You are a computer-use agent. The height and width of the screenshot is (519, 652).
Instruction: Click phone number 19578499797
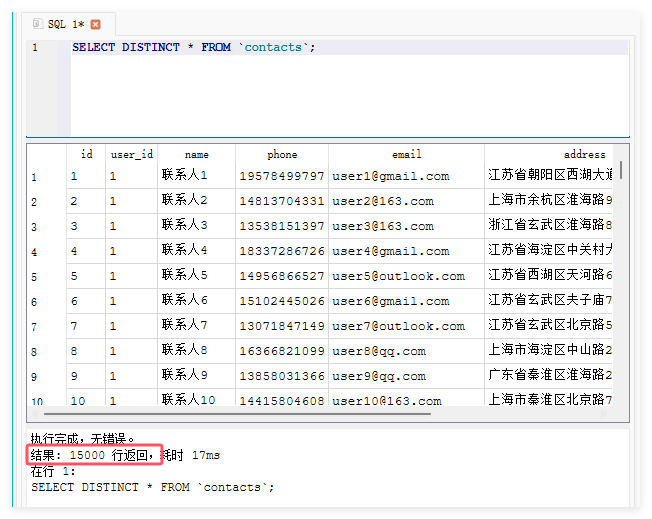click(282, 176)
